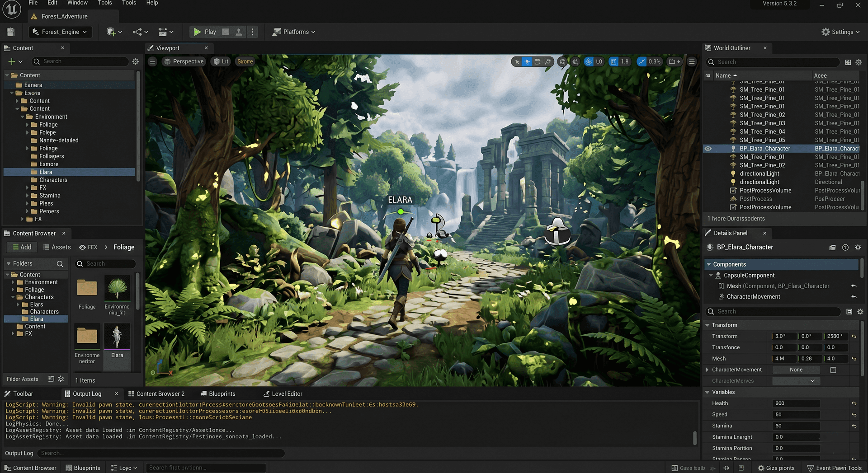
Task: Collapse the Environment folder in Content tree
Action: [23, 117]
